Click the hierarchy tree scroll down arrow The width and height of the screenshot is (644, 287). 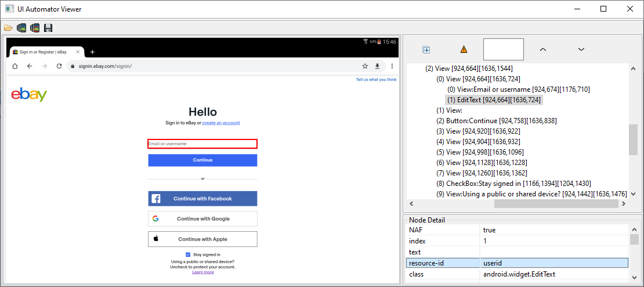pos(634,193)
